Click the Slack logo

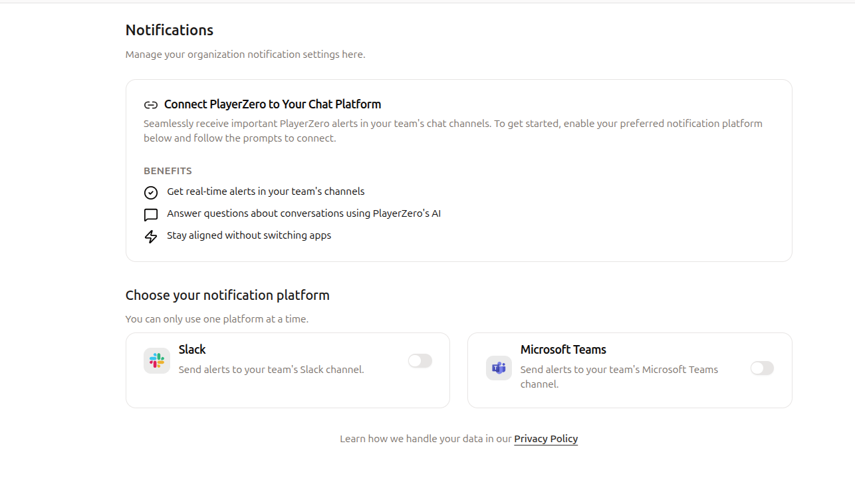pos(156,360)
